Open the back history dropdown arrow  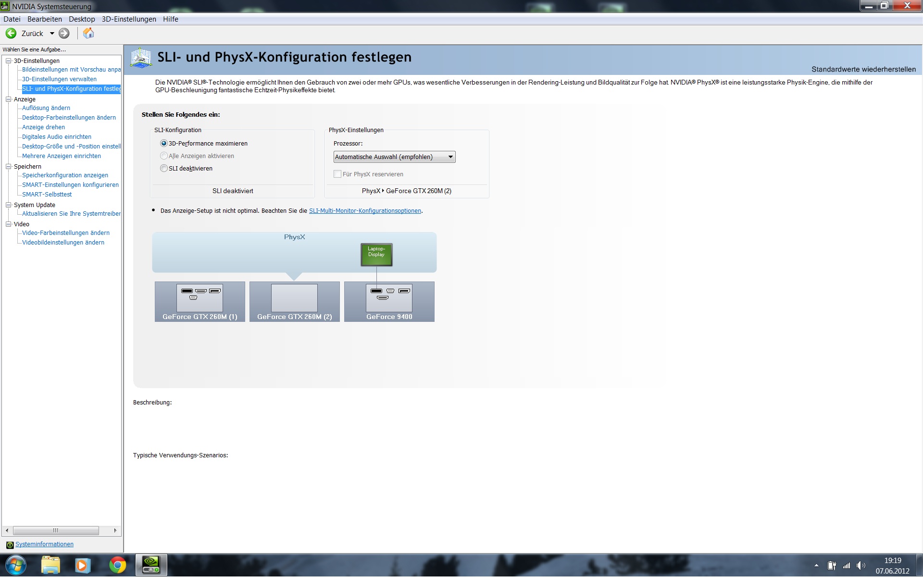(52, 34)
